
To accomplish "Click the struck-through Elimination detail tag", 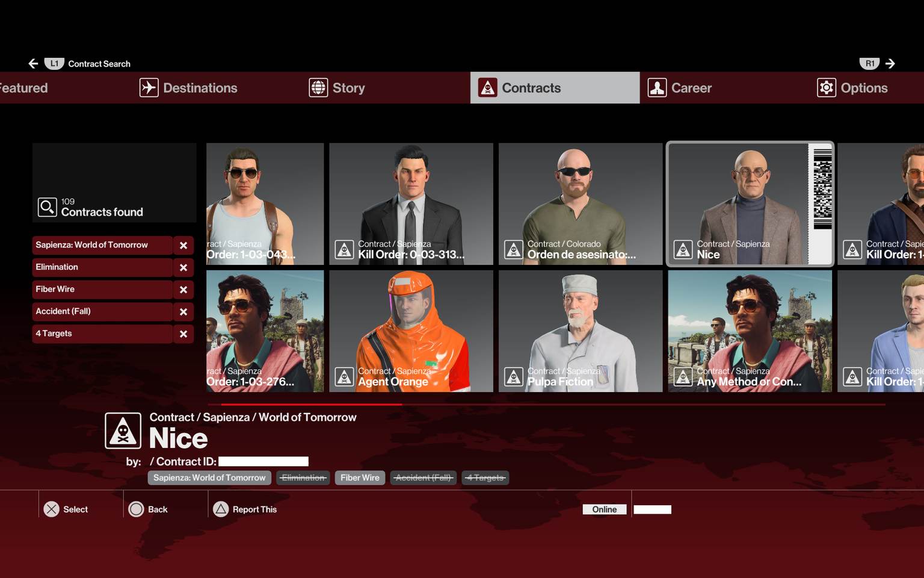I will pos(303,478).
